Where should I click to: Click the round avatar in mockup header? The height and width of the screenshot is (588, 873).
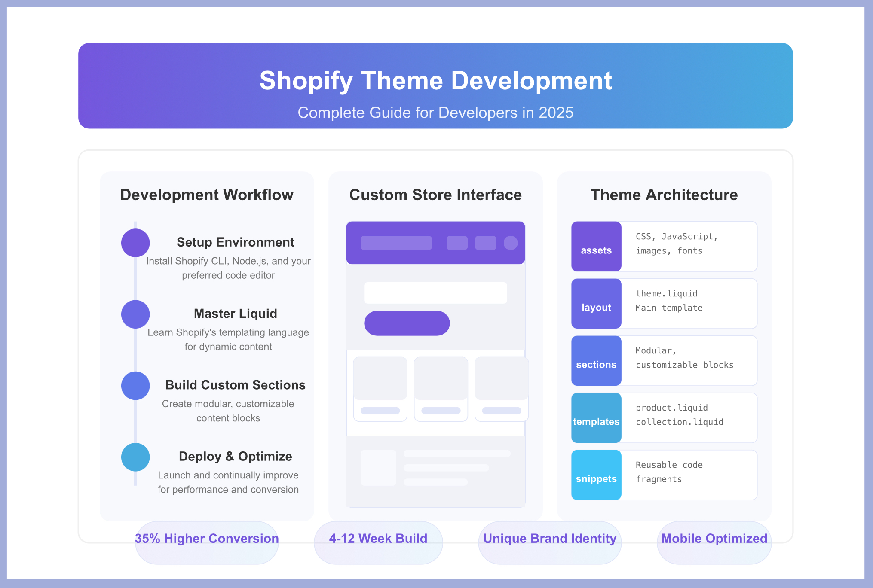(511, 243)
